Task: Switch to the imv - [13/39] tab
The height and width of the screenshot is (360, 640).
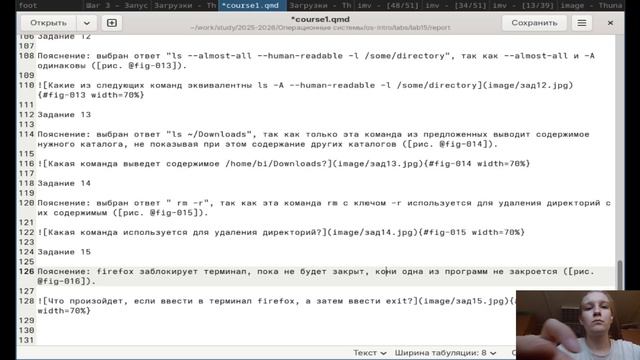Action: click(524, 5)
